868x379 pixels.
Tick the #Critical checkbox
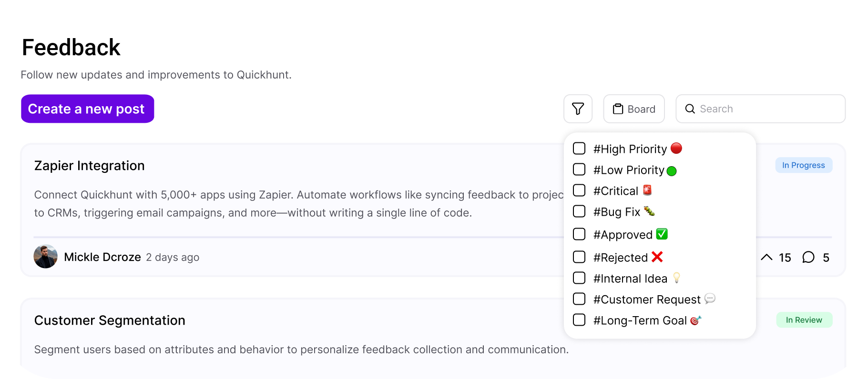tap(579, 190)
